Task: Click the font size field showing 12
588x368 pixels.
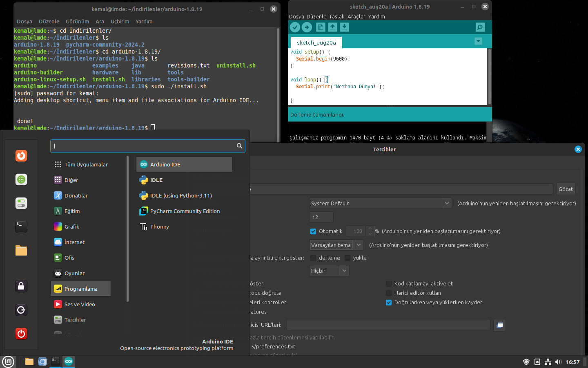Action: point(321,217)
